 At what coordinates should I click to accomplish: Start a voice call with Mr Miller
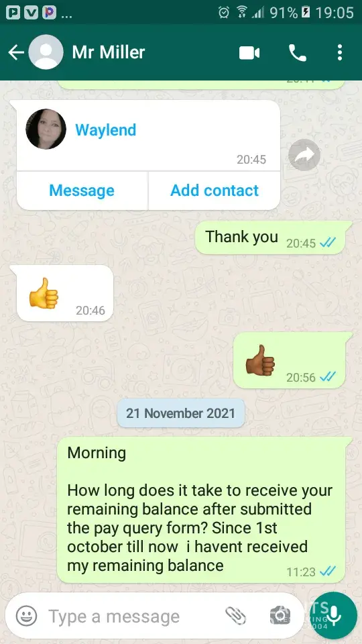pos(298,52)
